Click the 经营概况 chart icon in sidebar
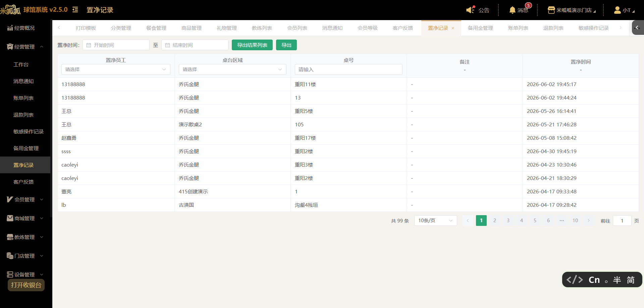Viewport: 644px width, 308px height. click(10, 28)
